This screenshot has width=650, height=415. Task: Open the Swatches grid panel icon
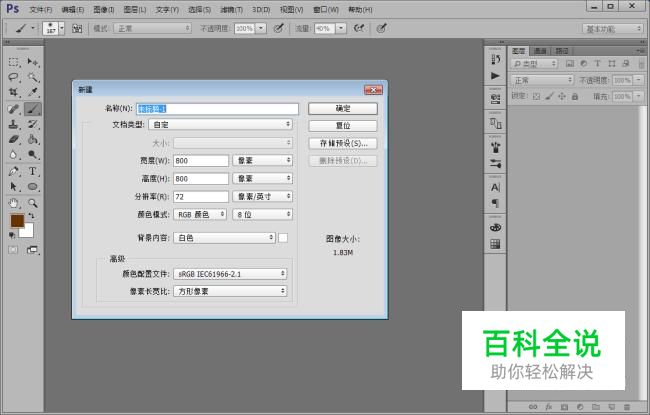tap(495, 244)
